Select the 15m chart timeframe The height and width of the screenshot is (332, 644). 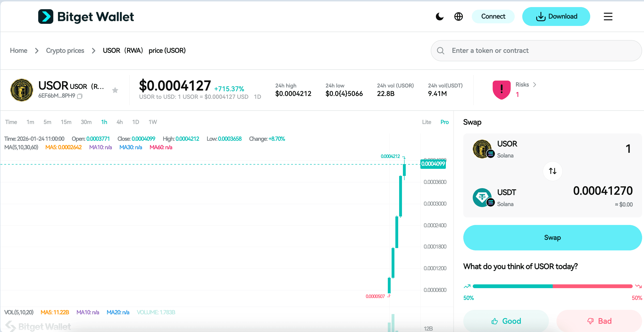(x=66, y=122)
